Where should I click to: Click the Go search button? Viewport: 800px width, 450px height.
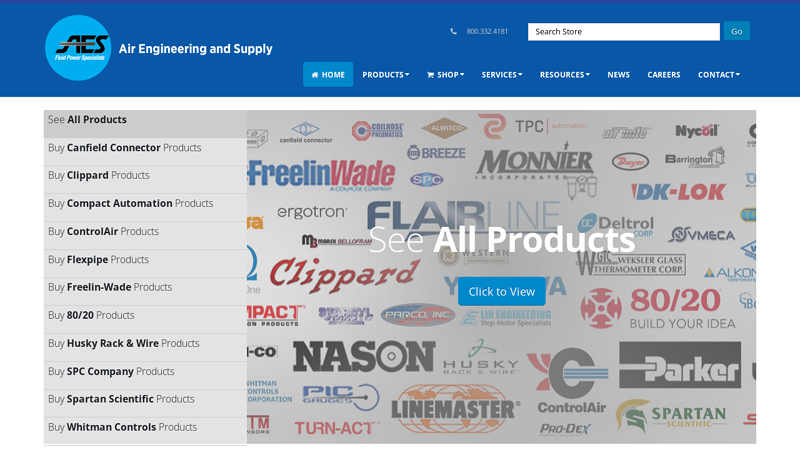coord(736,31)
